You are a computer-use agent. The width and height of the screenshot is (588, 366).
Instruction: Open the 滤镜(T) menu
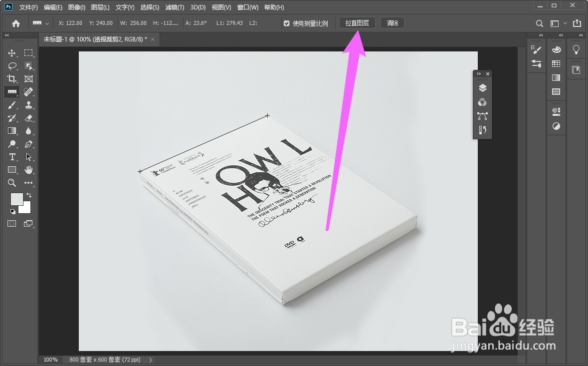[175, 7]
